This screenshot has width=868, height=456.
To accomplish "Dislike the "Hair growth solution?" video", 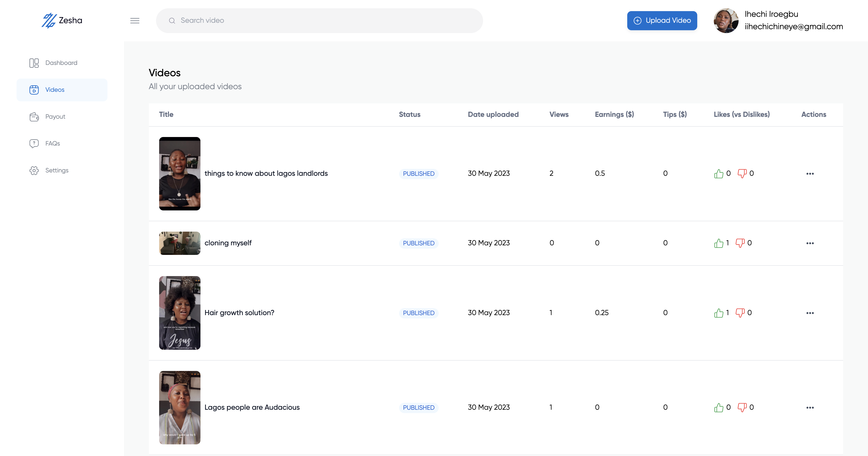I will 741,313.
